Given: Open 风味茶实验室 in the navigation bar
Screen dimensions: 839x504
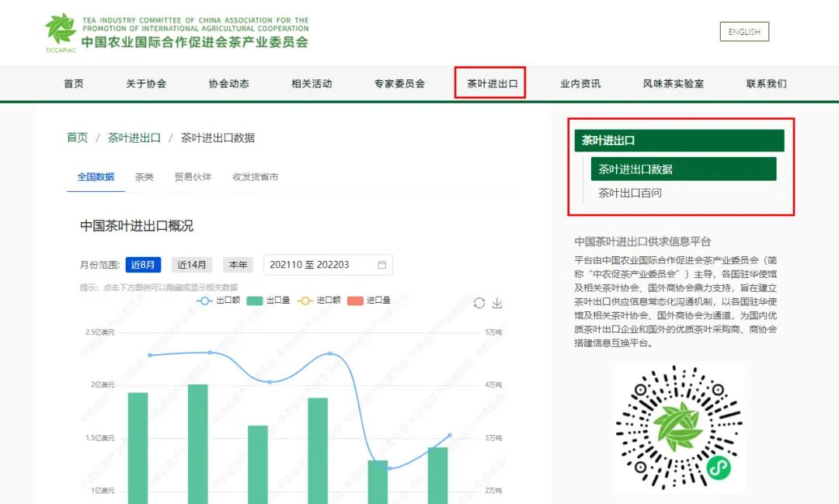Looking at the screenshot, I should [673, 84].
